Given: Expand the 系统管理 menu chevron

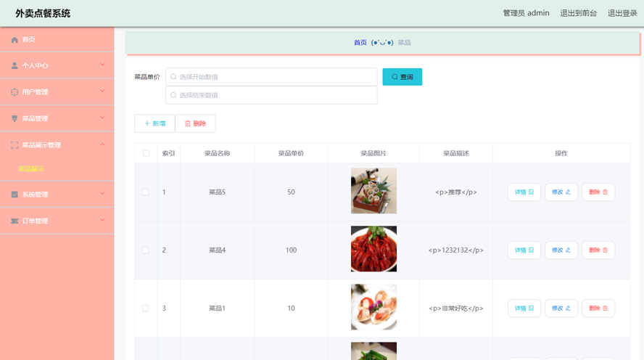Looking at the screenshot, I should 102,194.
